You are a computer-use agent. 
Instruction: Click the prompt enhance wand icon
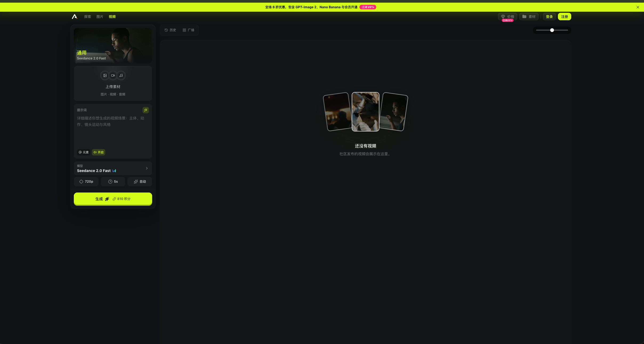coord(146,110)
